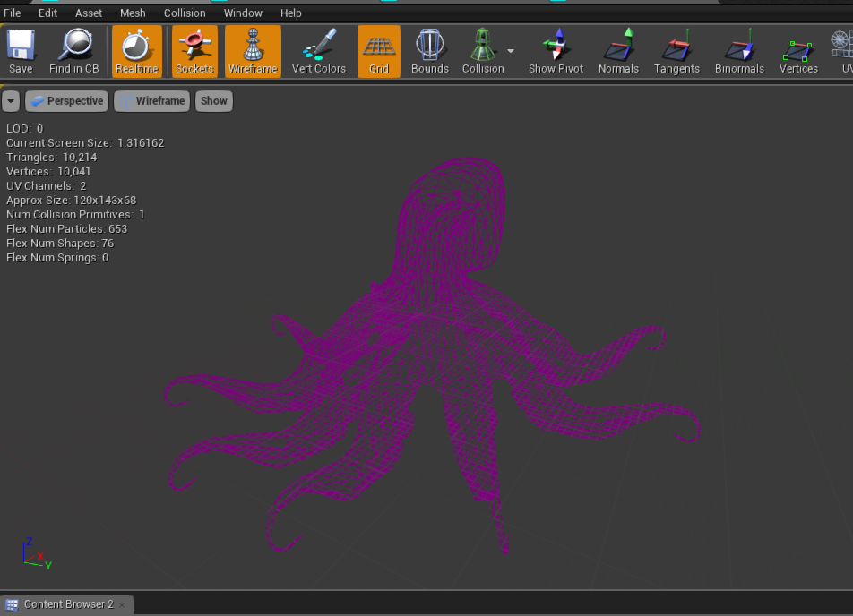The width and height of the screenshot is (853, 616).
Task: Toggle the toolbar Wireframe chess-piece button
Action: [x=253, y=52]
